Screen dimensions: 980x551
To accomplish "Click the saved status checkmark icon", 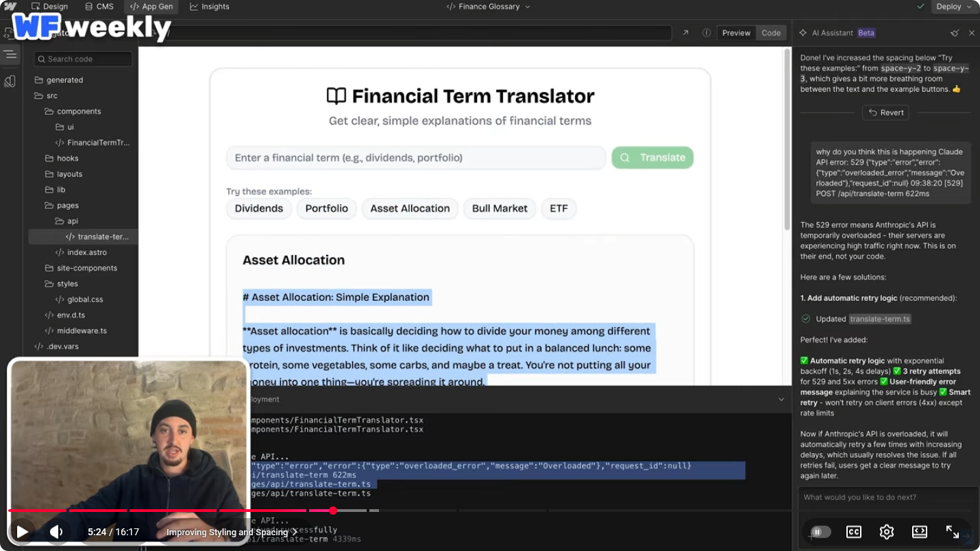I will (x=920, y=7).
